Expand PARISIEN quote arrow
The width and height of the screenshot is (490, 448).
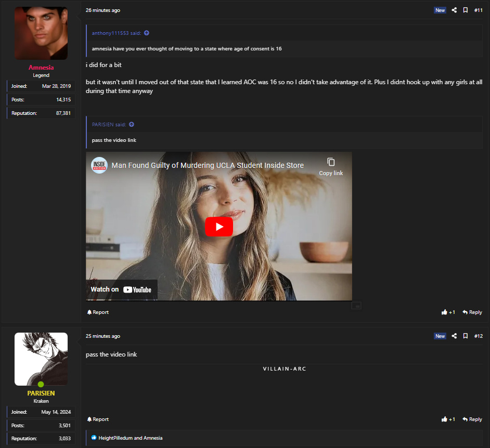pos(132,125)
